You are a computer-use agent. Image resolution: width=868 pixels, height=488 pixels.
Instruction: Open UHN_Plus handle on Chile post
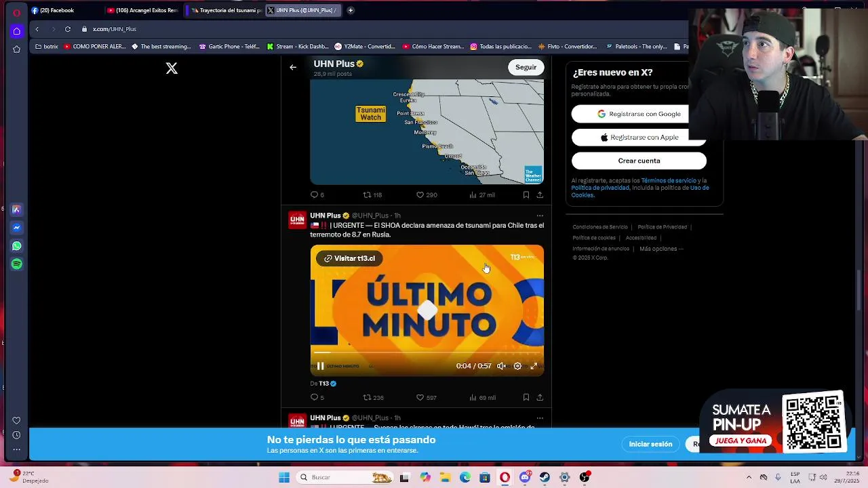(x=370, y=216)
